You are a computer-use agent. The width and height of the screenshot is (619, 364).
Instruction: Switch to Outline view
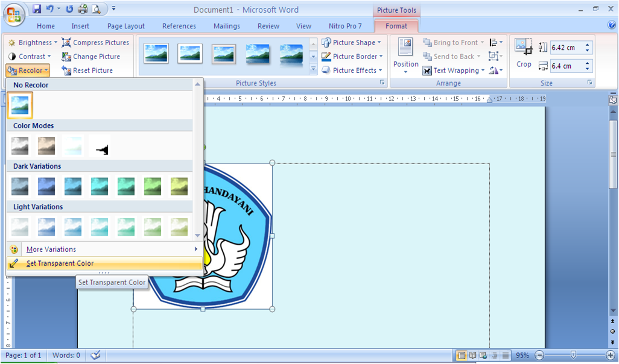coord(494,356)
